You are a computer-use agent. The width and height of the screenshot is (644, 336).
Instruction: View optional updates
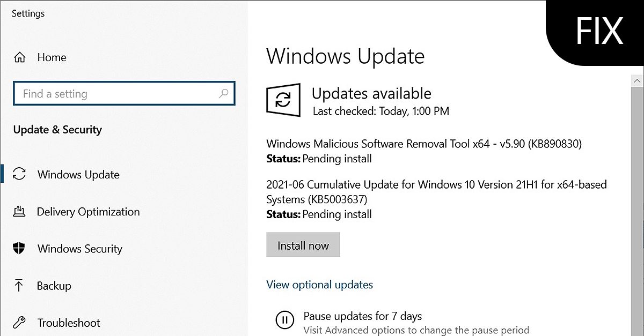tap(319, 285)
